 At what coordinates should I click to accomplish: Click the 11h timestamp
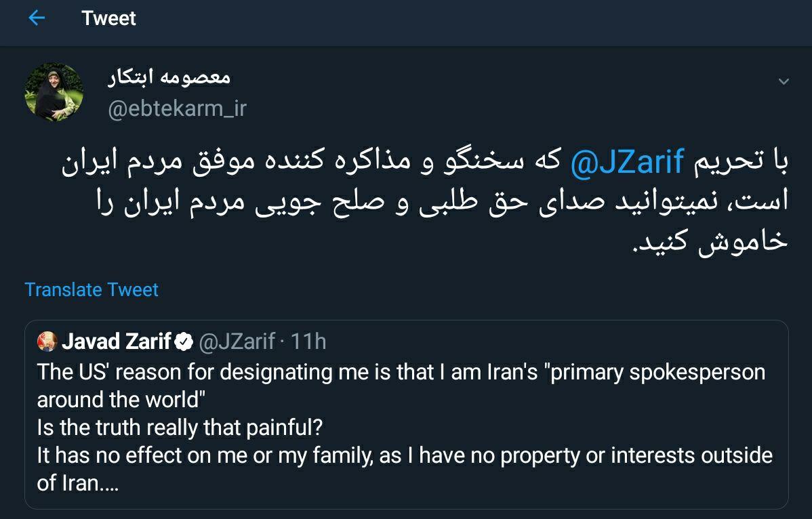point(308,342)
